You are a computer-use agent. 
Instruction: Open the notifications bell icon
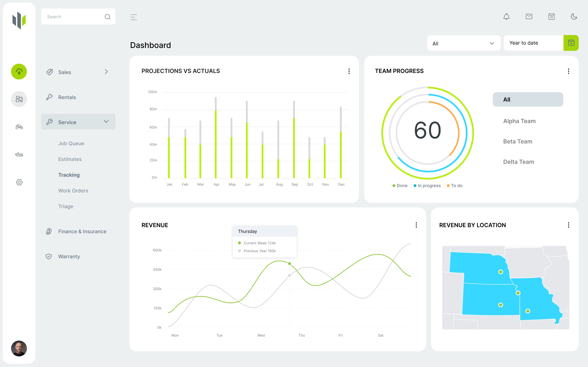point(507,16)
